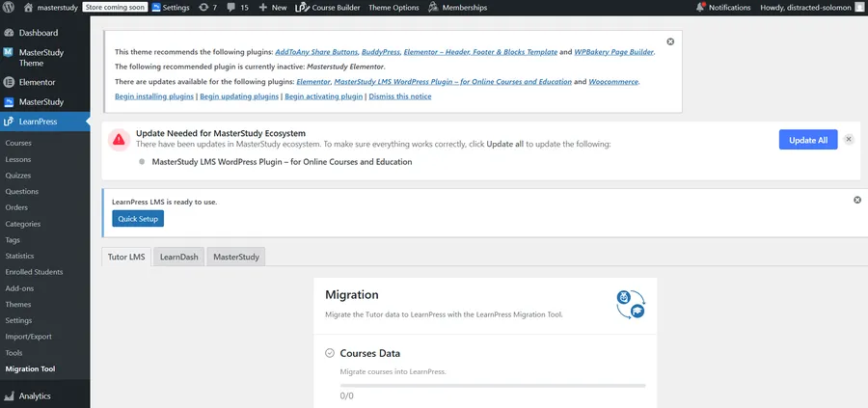The height and width of the screenshot is (408, 868).
Task: Click Dismiss this notice link
Action: tap(400, 96)
